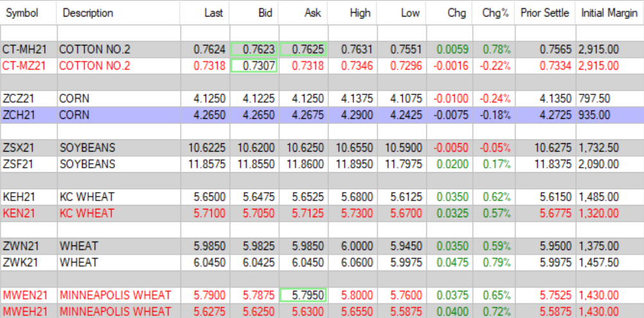This screenshot has width=644, height=318.
Task: Select the CT-MZ21 symbol cell
Action: (x=28, y=66)
